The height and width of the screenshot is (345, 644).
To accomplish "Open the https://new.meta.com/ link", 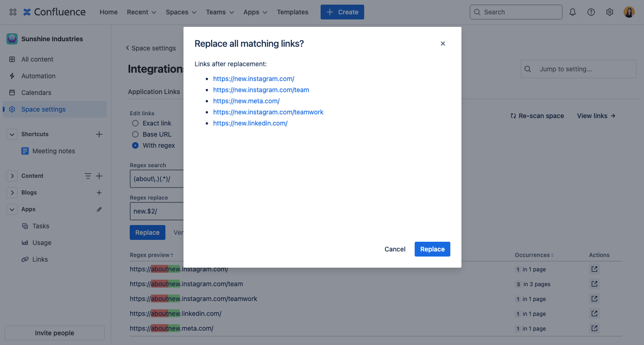I will [x=246, y=100].
